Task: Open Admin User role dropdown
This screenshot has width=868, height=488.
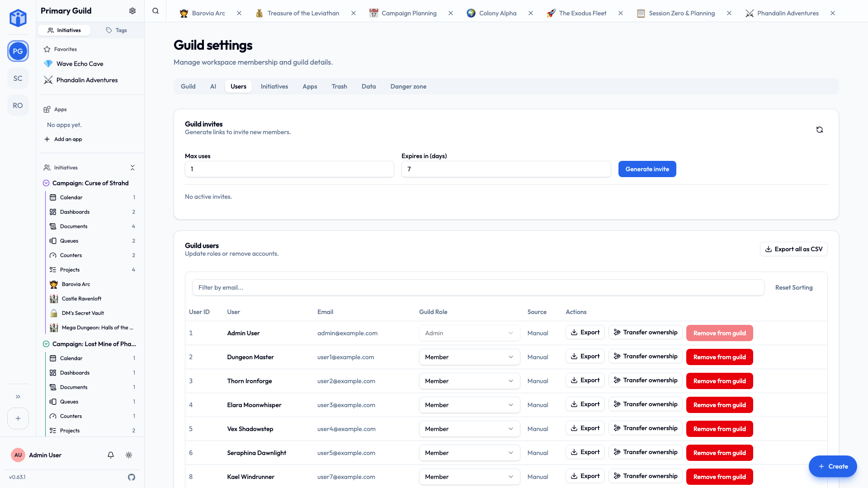Action: pos(469,333)
